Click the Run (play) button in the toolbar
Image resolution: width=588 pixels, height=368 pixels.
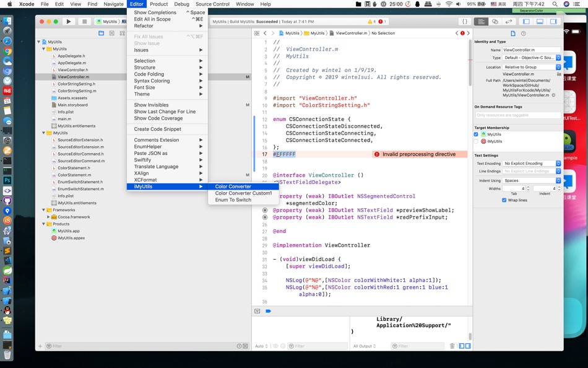[69, 22]
